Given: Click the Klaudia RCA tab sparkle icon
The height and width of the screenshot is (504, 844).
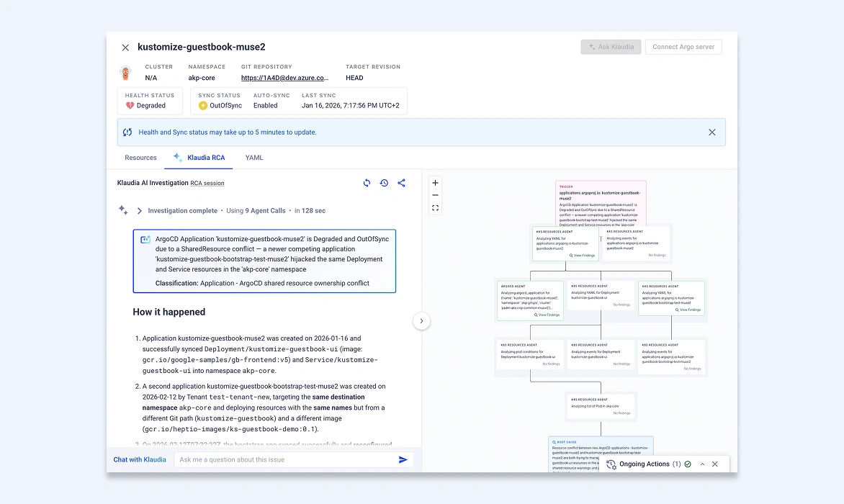Looking at the screenshot, I should pos(178,157).
